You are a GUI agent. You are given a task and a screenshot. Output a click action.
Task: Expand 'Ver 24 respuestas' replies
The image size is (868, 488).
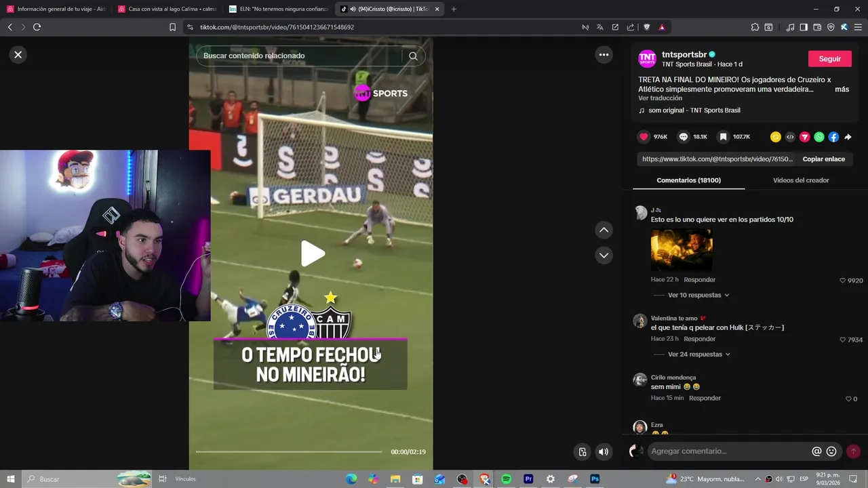click(x=698, y=354)
